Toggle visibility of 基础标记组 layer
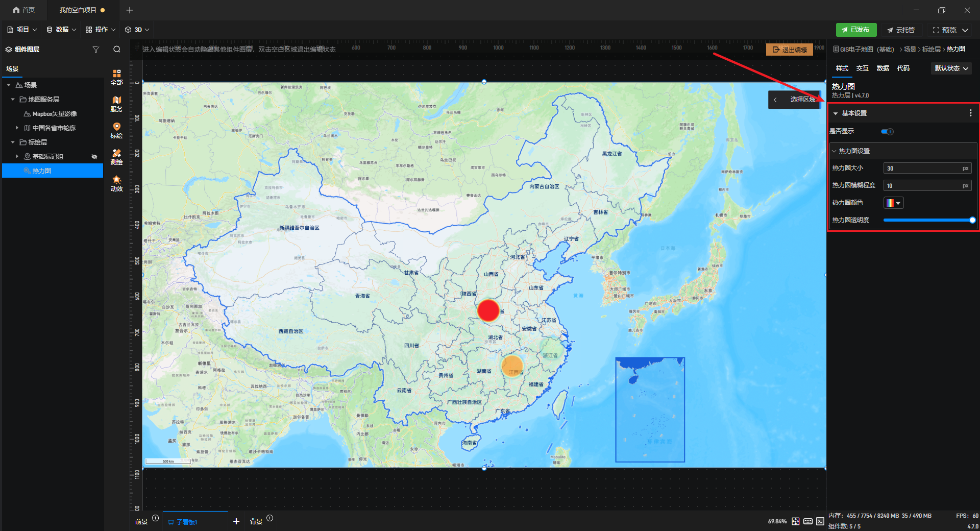 pyautogui.click(x=94, y=157)
